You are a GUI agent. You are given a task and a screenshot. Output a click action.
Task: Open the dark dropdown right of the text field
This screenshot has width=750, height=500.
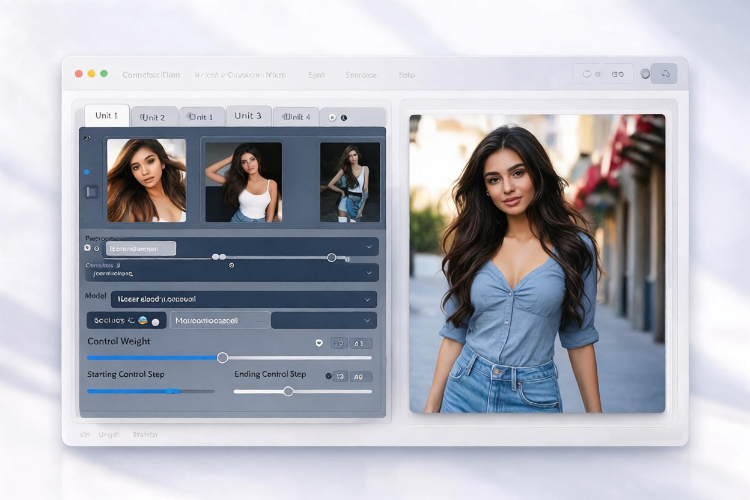pyautogui.click(x=324, y=321)
